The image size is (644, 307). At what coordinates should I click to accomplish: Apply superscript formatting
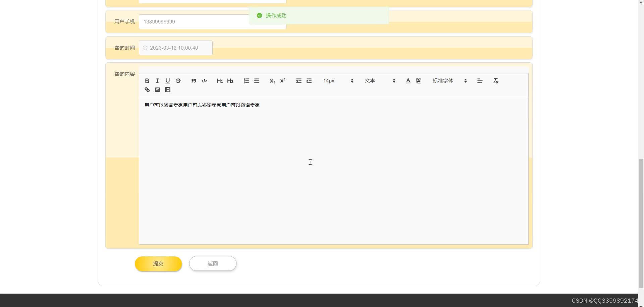[283, 81]
